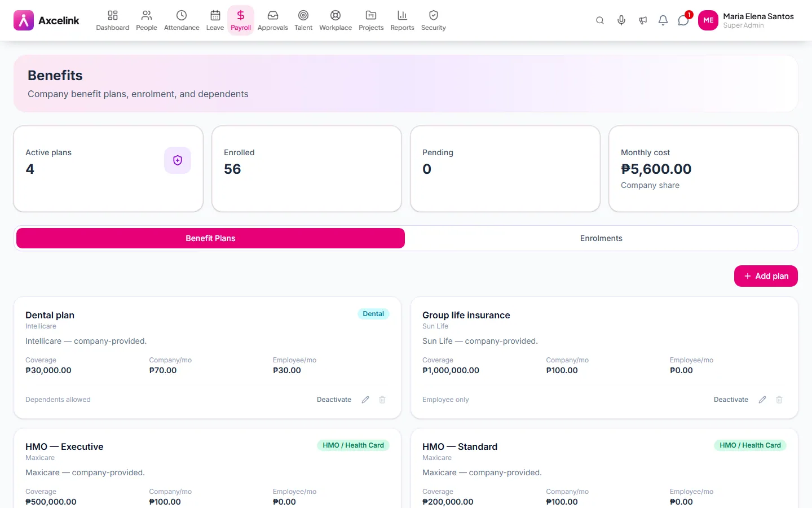Click the Add plan button
The image size is (812, 508).
[x=766, y=276]
